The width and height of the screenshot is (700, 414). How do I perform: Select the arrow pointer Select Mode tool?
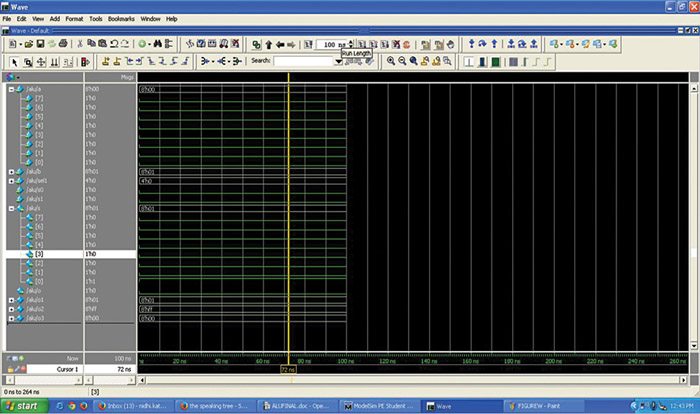coord(14,61)
